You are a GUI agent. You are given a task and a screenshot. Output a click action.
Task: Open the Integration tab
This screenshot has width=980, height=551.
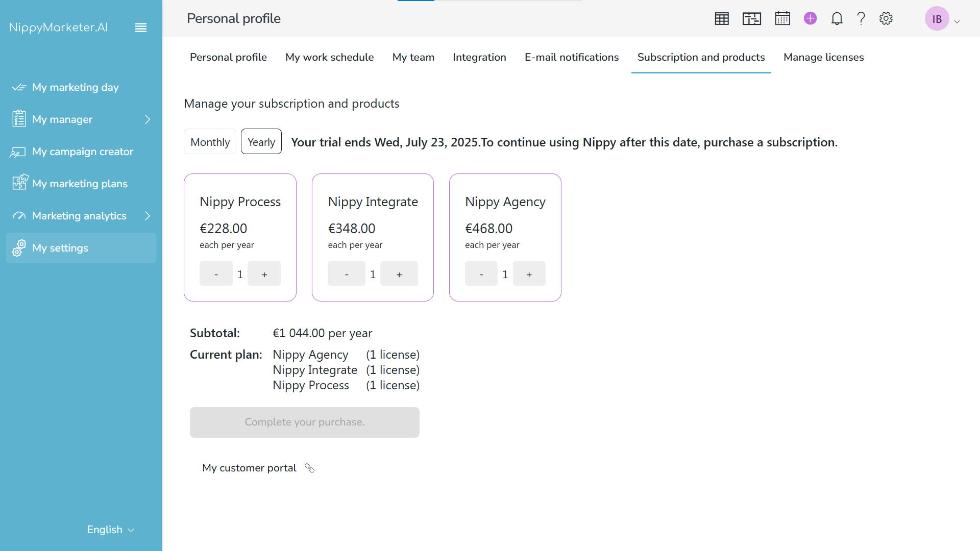point(479,57)
